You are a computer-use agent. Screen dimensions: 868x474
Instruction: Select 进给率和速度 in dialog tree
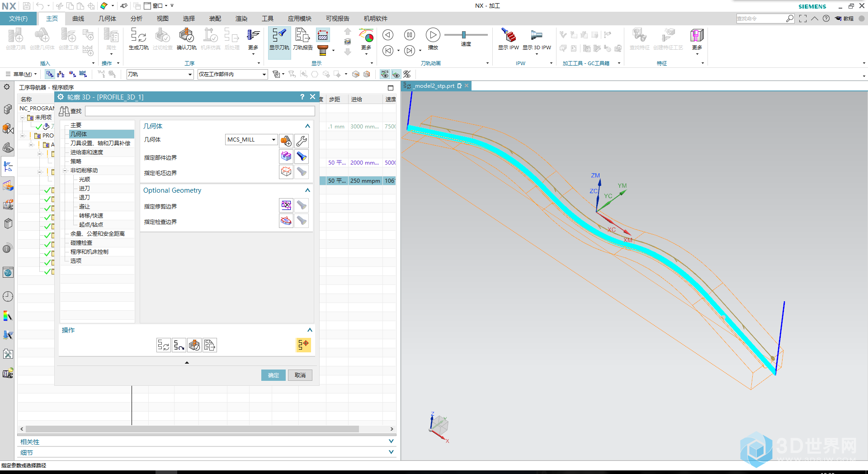87,152
